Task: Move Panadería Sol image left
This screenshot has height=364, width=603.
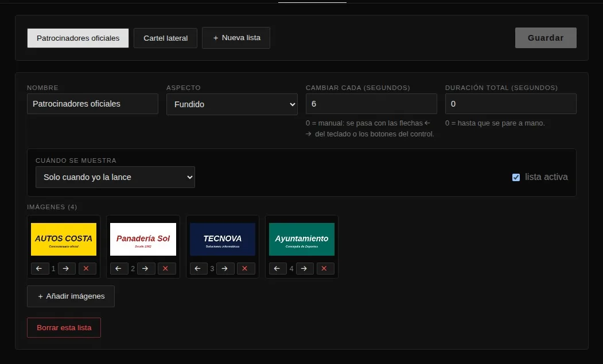Action: 119,268
